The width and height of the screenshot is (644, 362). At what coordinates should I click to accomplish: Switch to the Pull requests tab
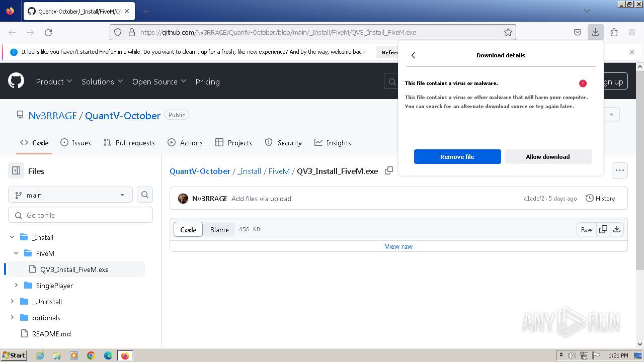click(x=129, y=143)
